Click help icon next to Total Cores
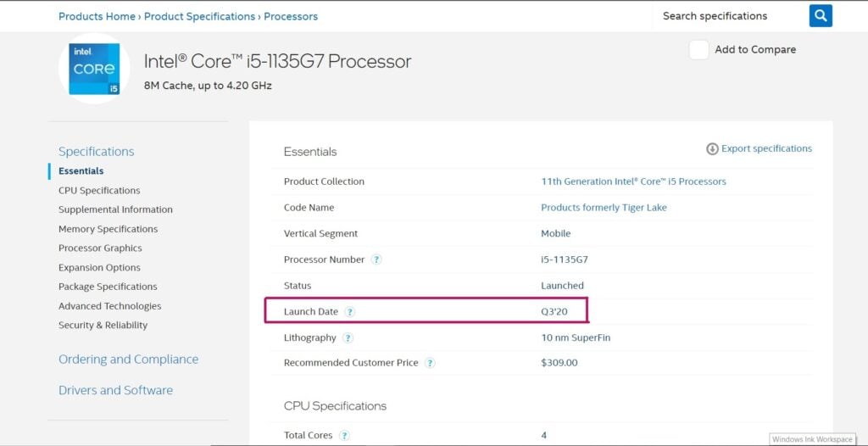 [344, 435]
